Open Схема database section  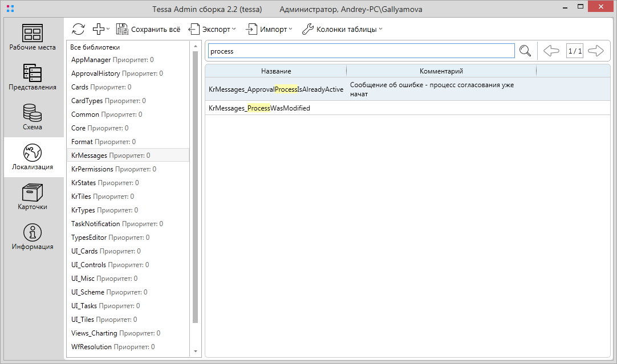coord(33,117)
